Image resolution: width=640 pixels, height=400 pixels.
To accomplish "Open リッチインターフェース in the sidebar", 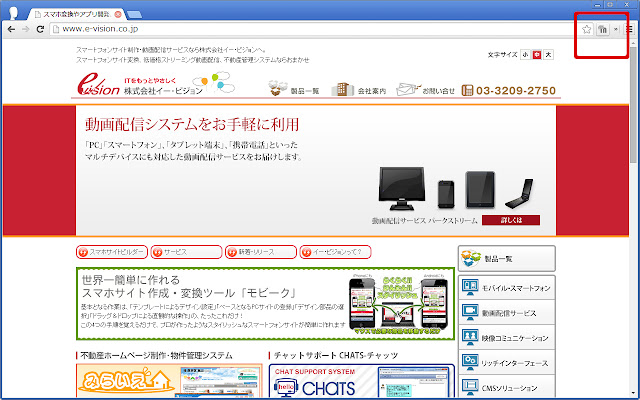I will (507, 362).
